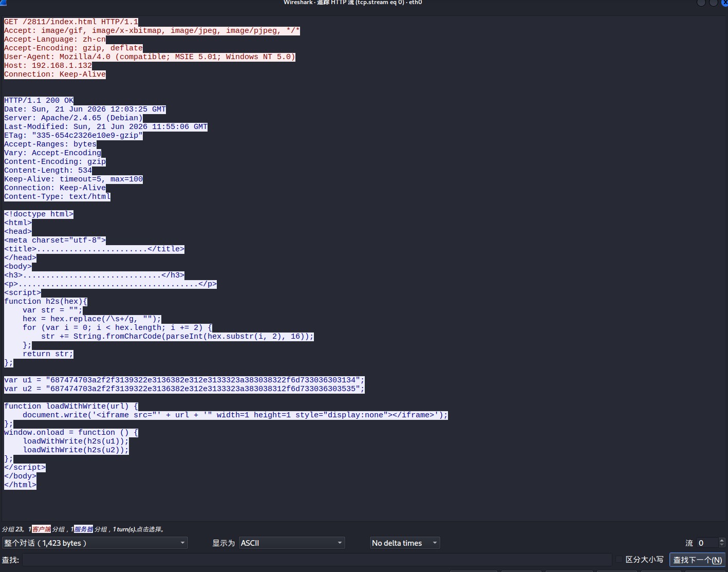This screenshot has width=728, height=572.
Task: Click the 流 stream number field
Action: tap(707, 543)
